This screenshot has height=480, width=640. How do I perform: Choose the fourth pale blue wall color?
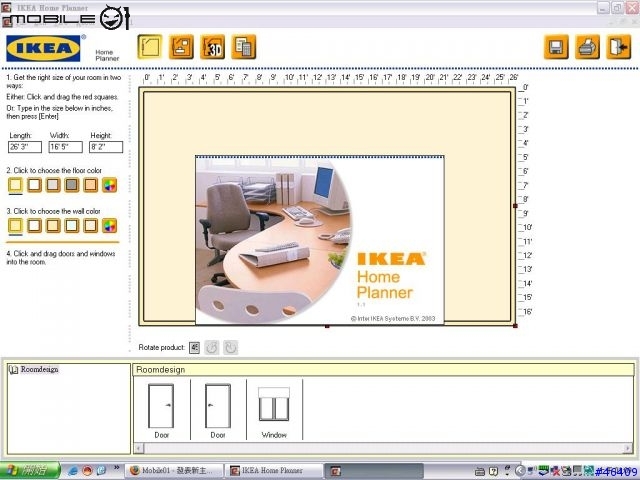point(72,225)
